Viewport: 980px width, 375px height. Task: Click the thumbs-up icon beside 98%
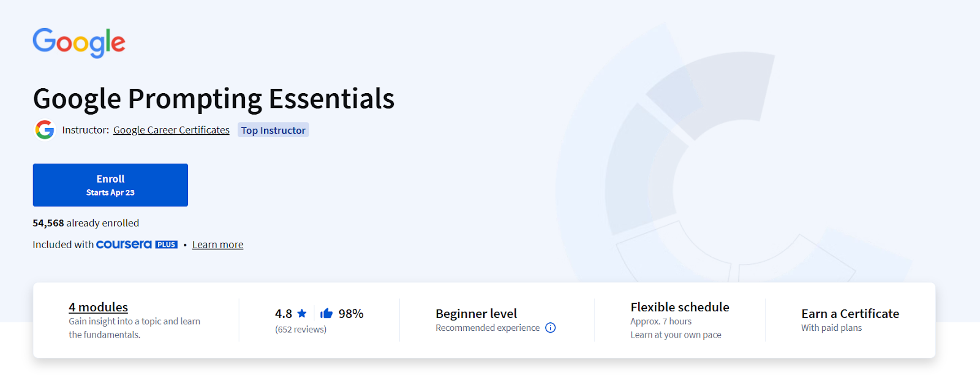326,314
